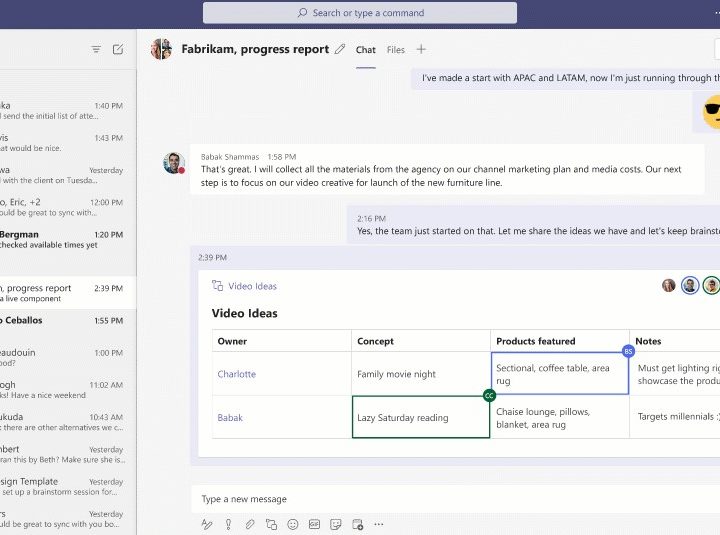Select the Sectional, coffee table, area rug cell

click(560, 374)
